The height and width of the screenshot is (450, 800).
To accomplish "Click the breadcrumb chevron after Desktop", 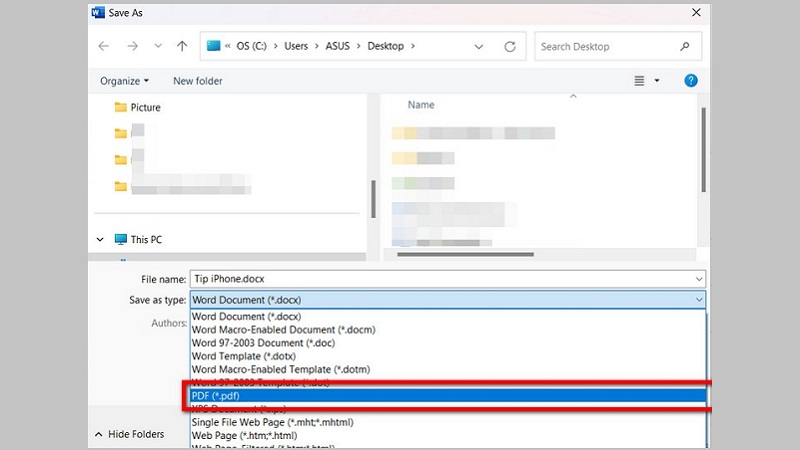I will (413, 46).
